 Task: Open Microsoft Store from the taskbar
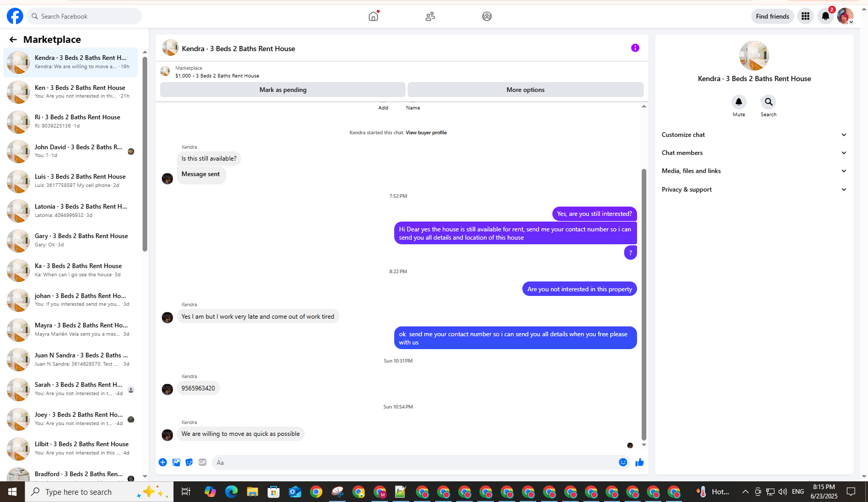click(273, 492)
